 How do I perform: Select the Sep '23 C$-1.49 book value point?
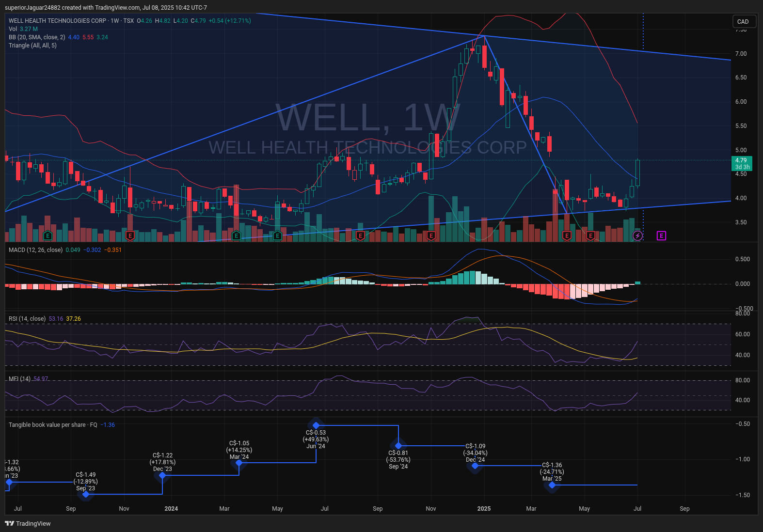[x=86, y=494]
